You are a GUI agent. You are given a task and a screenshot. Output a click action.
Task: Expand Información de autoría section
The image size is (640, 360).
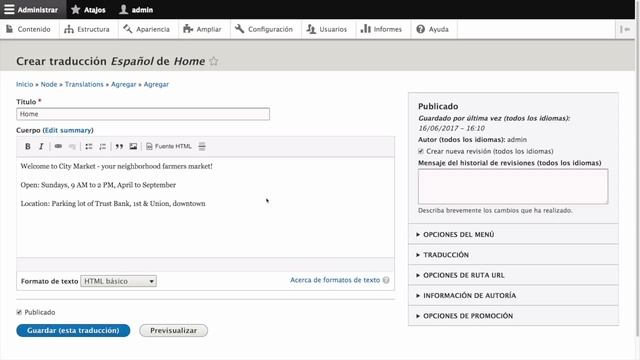click(513, 296)
